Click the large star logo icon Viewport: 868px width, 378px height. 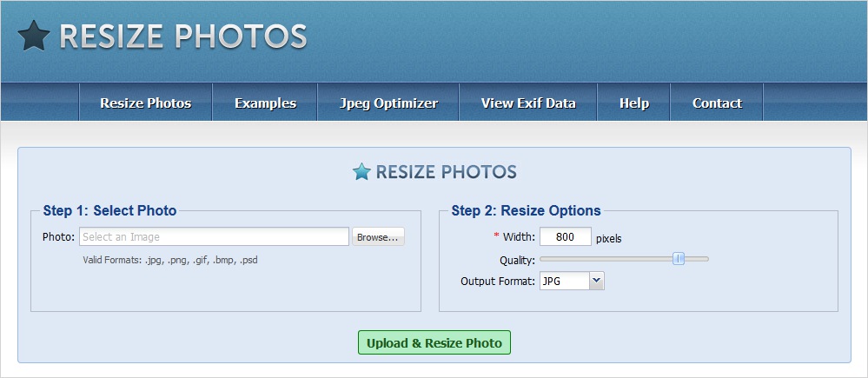point(33,36)
